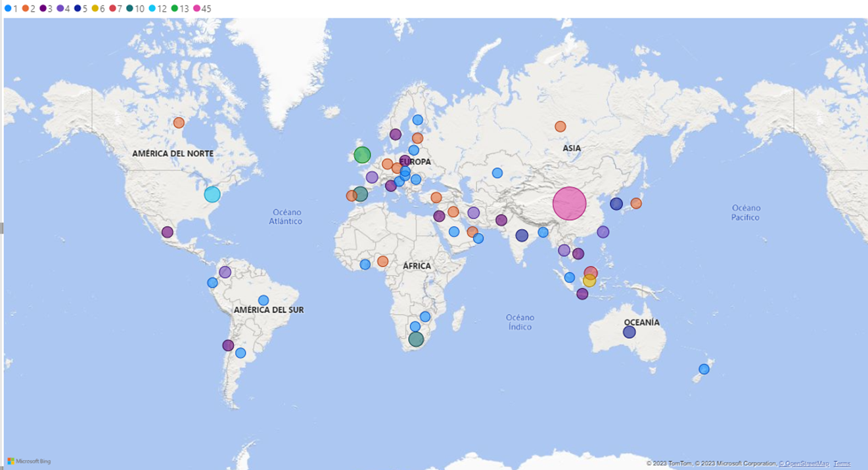Click the Microsoft Bing logo

coord(30,461)
